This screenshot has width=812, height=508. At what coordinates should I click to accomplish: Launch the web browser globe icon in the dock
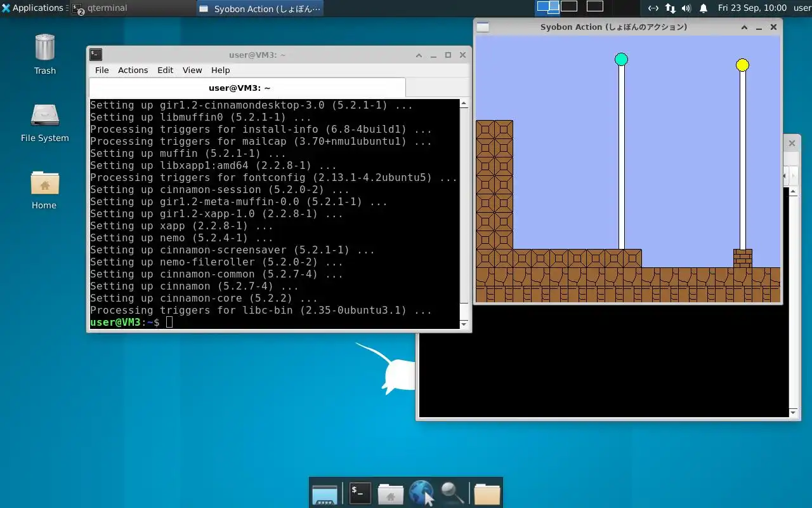click(x=421, y=493)
